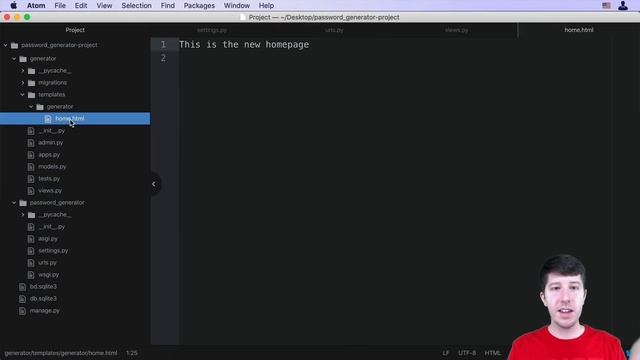The width and height of the screenshot is (640, 360).
Task: Click the password_generator-project folder icon
Action: click(15, 45)
